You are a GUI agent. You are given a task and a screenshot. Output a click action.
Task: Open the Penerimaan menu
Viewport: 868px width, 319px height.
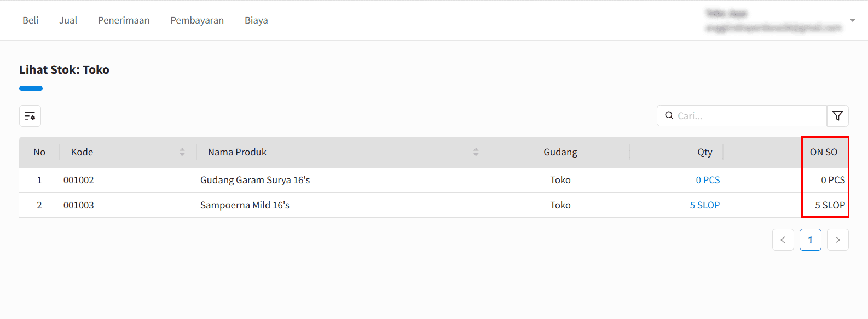click(124, 20)
